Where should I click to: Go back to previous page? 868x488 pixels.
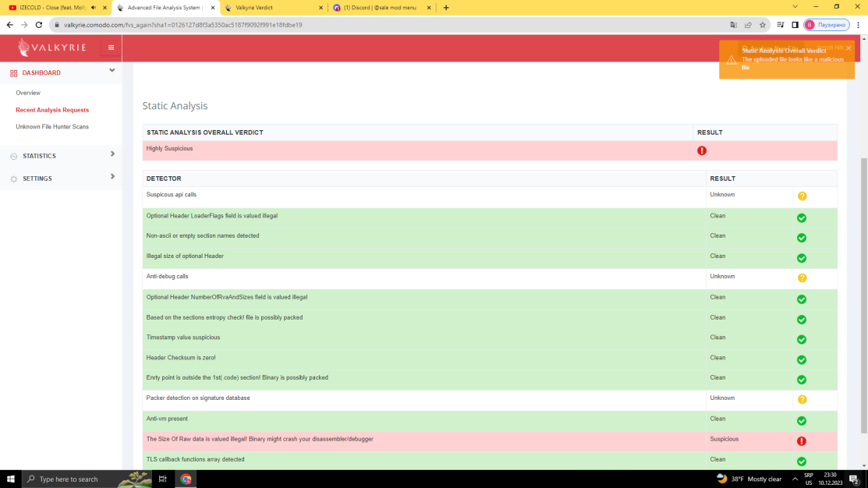click(10, 25)
